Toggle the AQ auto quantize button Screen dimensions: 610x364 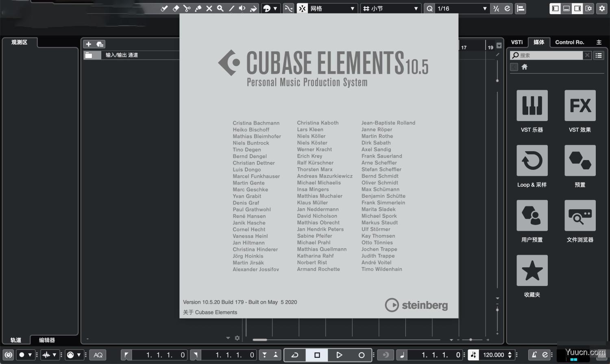[98, 355]
